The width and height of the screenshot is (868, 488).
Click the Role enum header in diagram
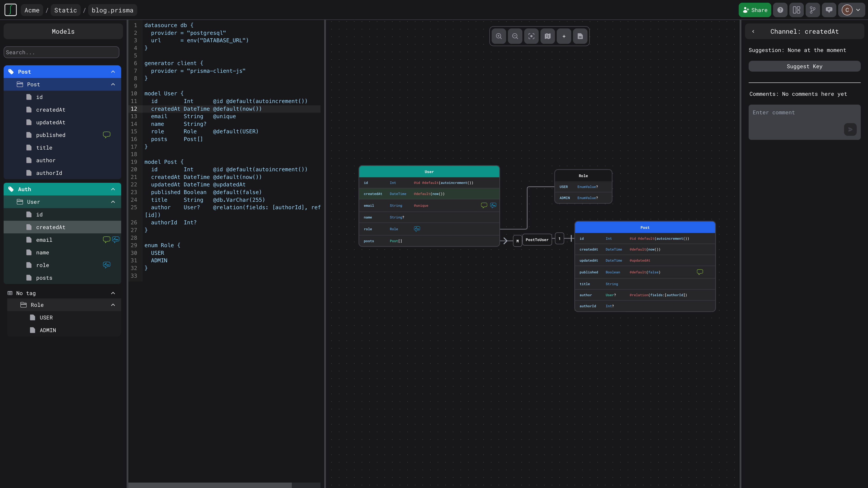(x=583, y=176)
